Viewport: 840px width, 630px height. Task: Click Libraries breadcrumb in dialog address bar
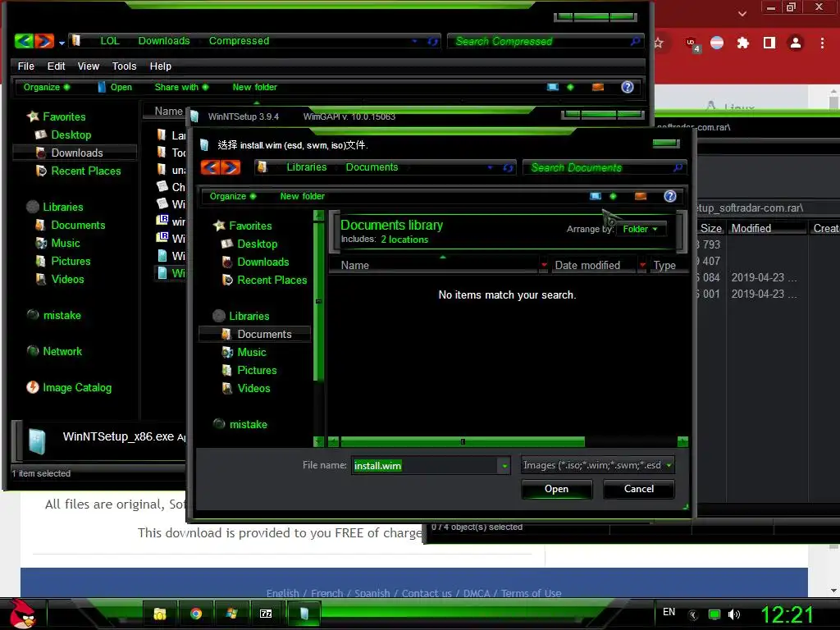click(307, 167)
